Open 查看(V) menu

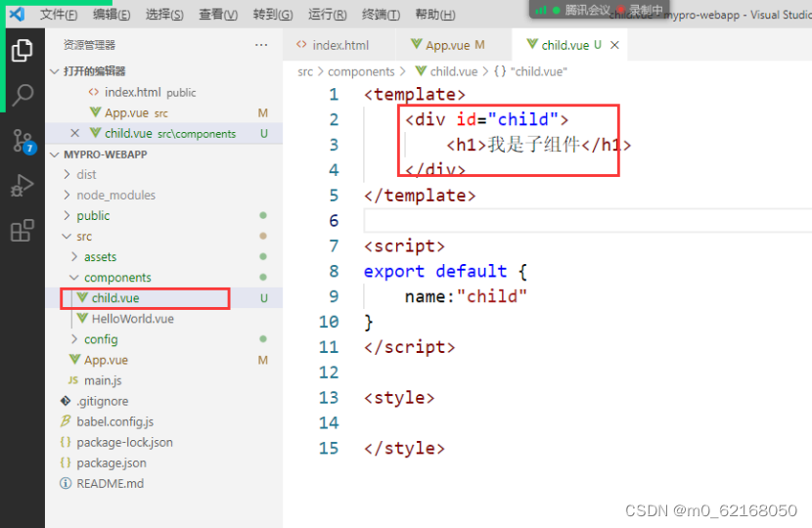[218, 14]
